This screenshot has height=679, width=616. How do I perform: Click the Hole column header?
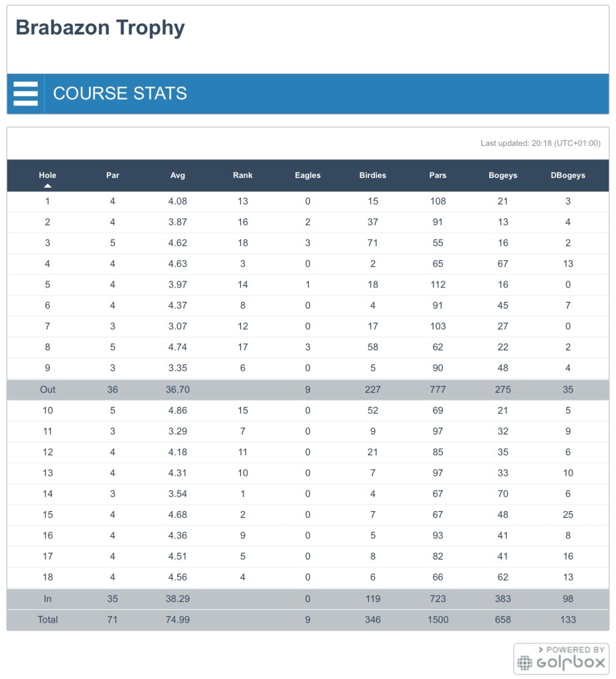pos(48,175)
